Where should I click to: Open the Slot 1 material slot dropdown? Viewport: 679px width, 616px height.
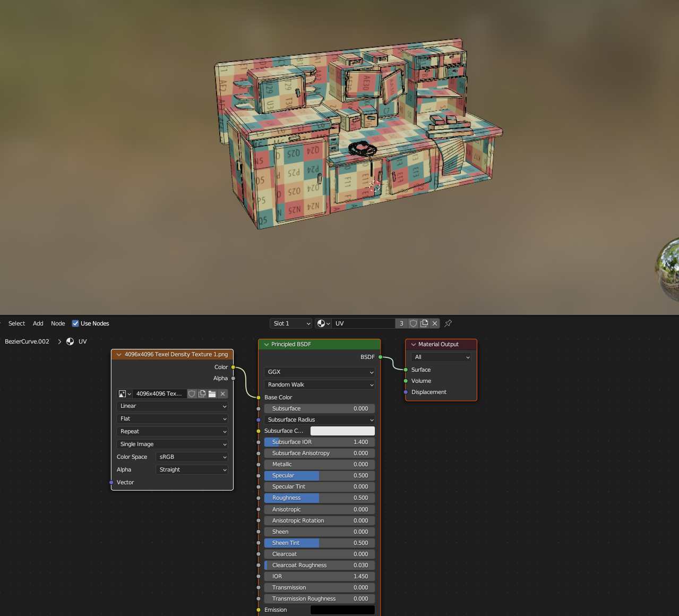[x=291, y=323]
